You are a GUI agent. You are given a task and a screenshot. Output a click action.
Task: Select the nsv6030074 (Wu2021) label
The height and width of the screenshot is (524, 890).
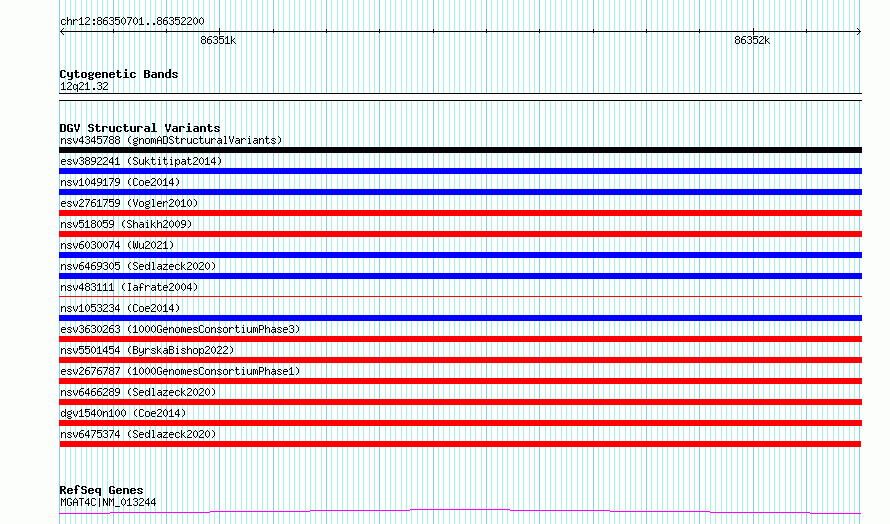click(117, 245)
